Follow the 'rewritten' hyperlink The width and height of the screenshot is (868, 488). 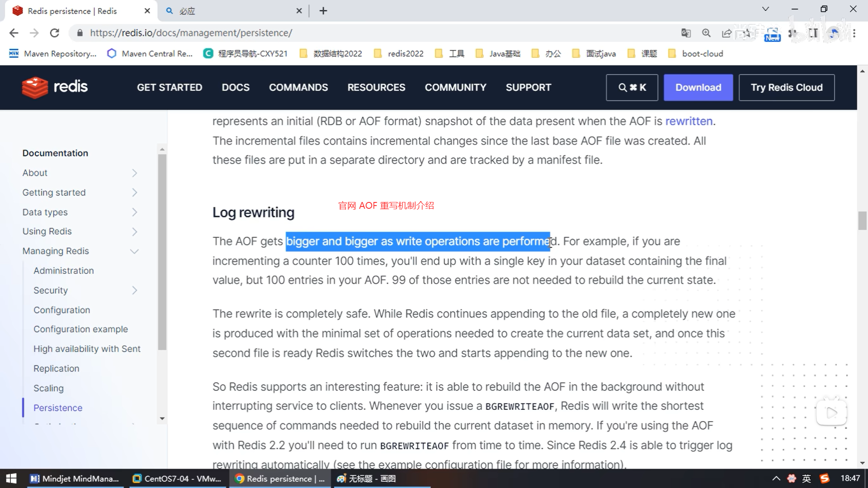point(689,121)
